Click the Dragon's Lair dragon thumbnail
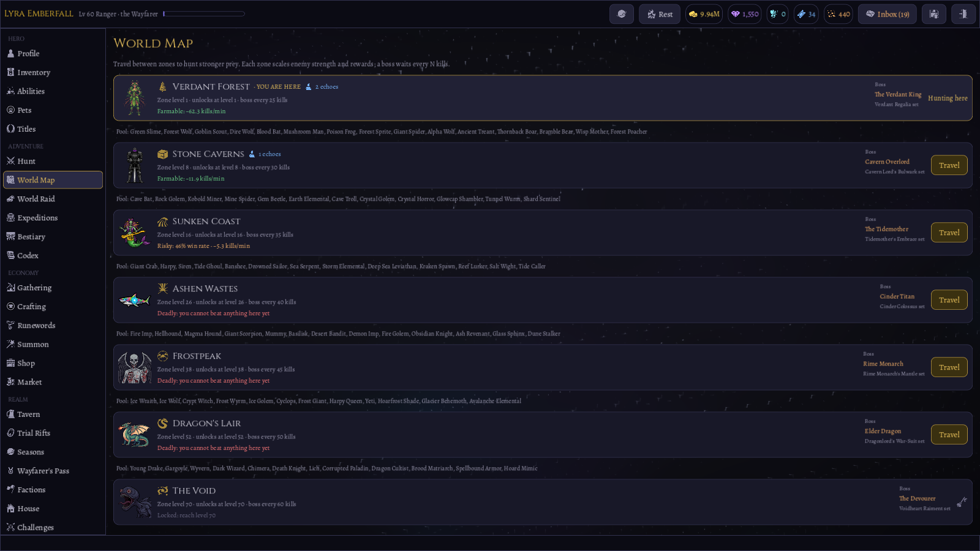This screenshot has height=551, width=980. pyautogui.click(x=135, y=435)
